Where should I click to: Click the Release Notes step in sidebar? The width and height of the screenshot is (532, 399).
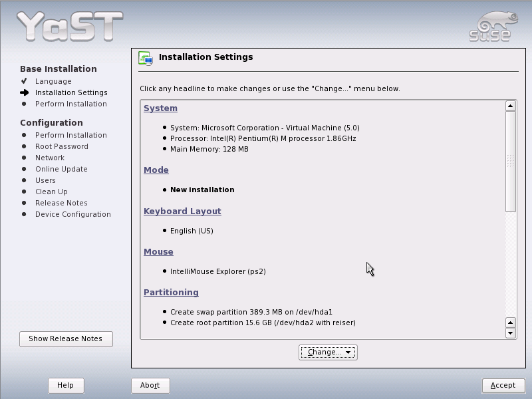click(x=61, y=203)
